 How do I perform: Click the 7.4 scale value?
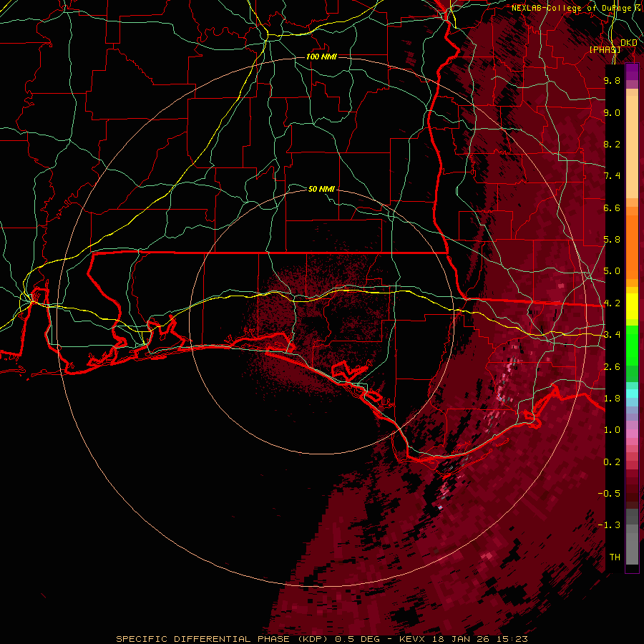click(612, 176)
